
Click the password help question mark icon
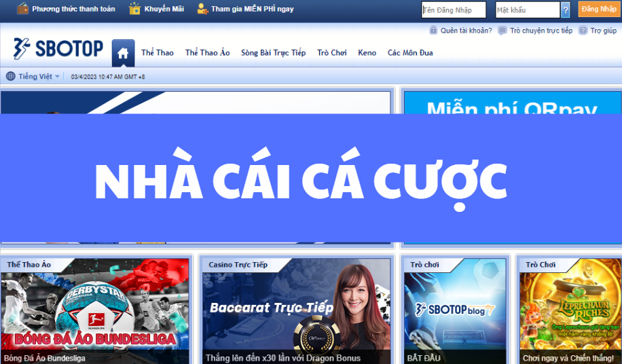coord(566,10)
